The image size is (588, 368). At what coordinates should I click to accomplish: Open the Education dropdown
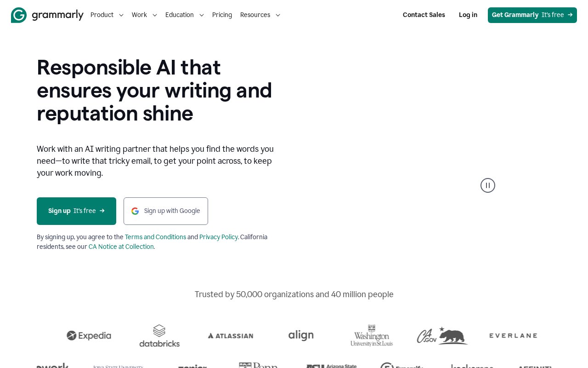185,15
